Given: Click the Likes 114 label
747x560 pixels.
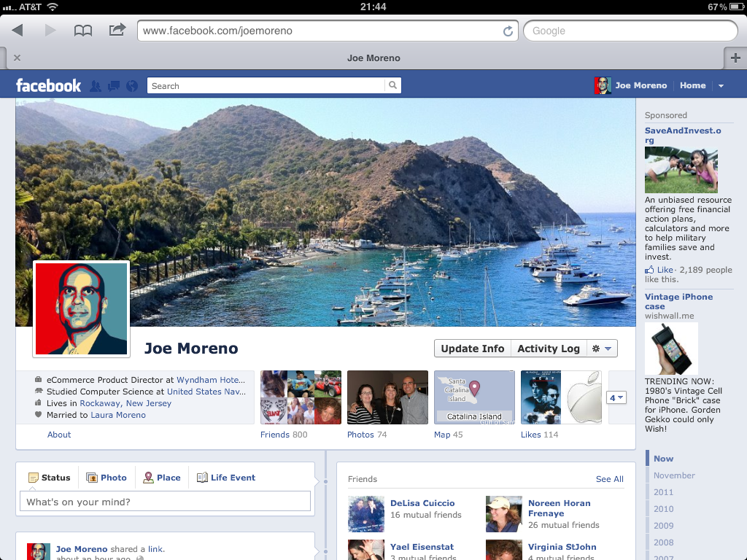Looking at the screenshot, I should tap(539, 435).
